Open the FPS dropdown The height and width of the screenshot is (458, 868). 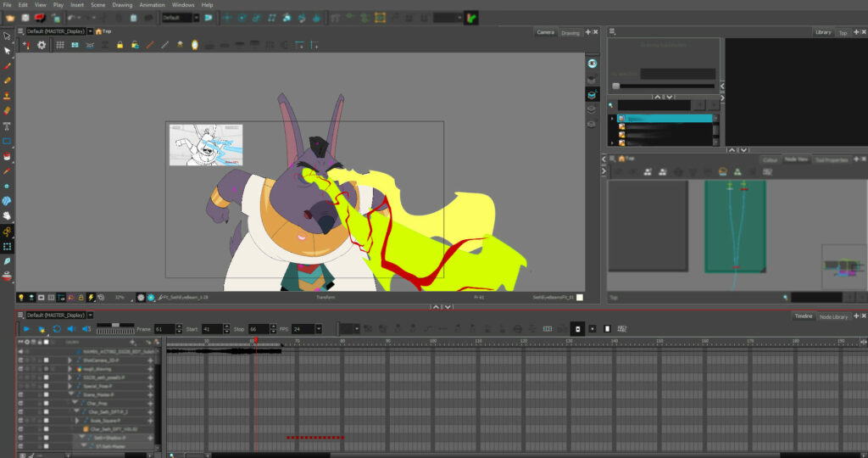coord(319,330)
